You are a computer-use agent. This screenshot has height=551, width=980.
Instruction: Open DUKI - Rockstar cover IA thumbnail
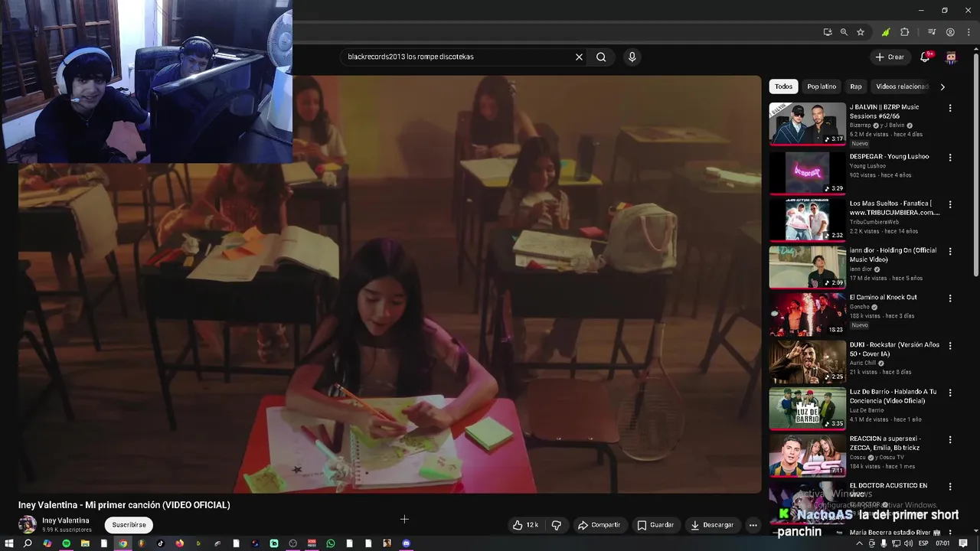[x=808, y=361]
